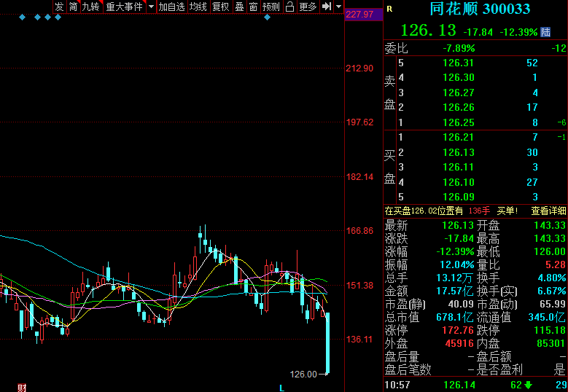Click the yellow R badge near stock name

(389, 9)
